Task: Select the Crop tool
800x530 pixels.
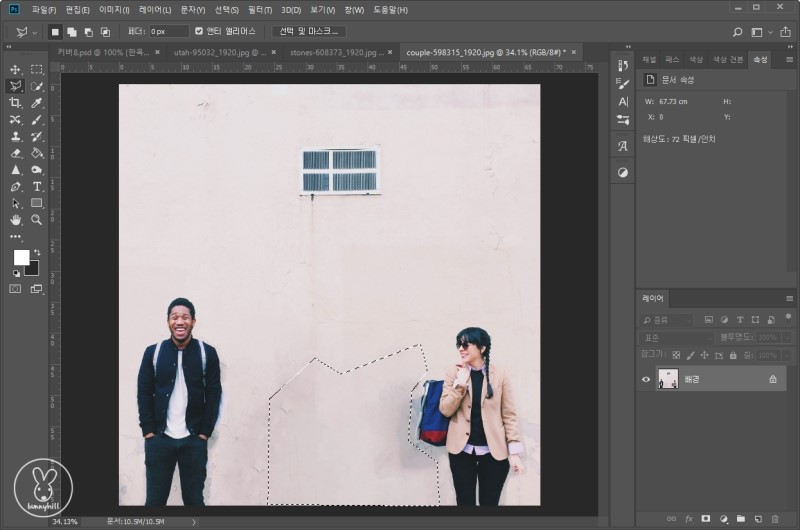Action: click(15, 103)
